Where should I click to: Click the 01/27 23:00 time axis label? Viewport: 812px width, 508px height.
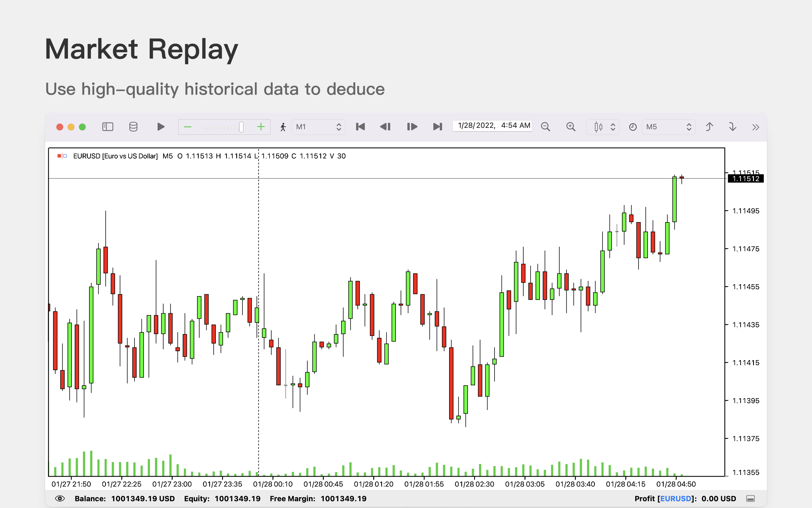pos(172,484)
